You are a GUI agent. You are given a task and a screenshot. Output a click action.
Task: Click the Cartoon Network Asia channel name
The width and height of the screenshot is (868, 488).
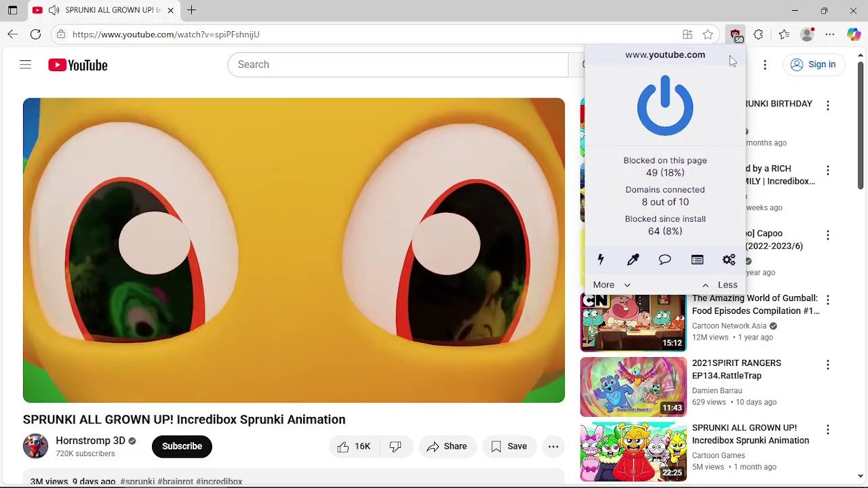tap(729, 326)
